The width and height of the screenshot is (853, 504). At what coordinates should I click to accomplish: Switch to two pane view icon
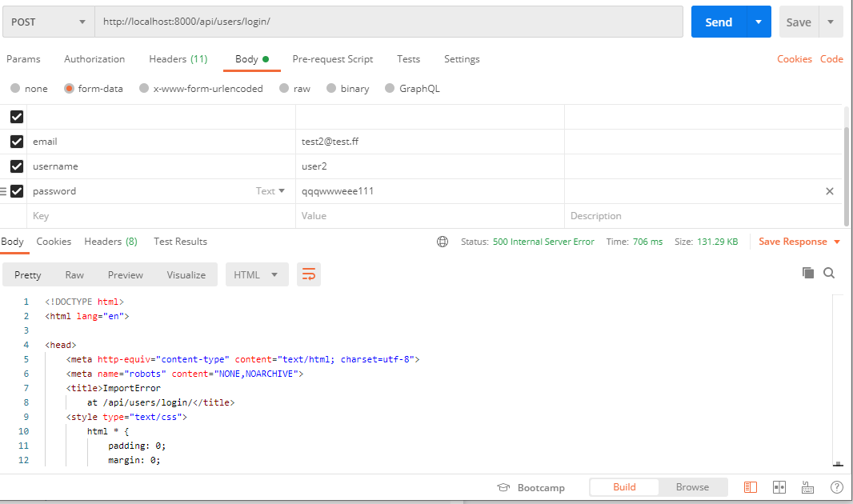click(x=779, y=487)
